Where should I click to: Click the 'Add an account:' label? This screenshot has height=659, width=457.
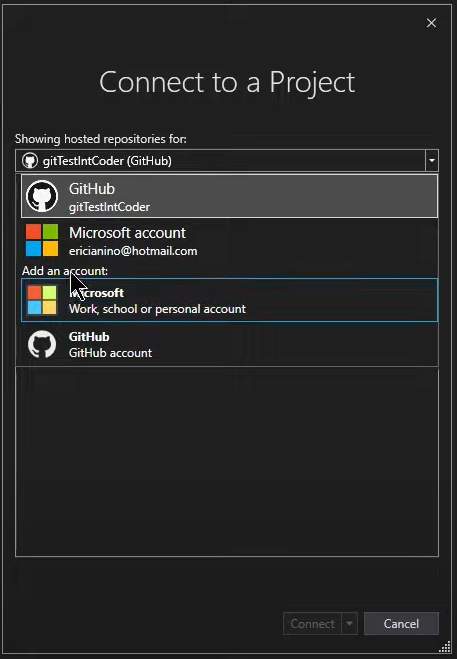point(65,271)
